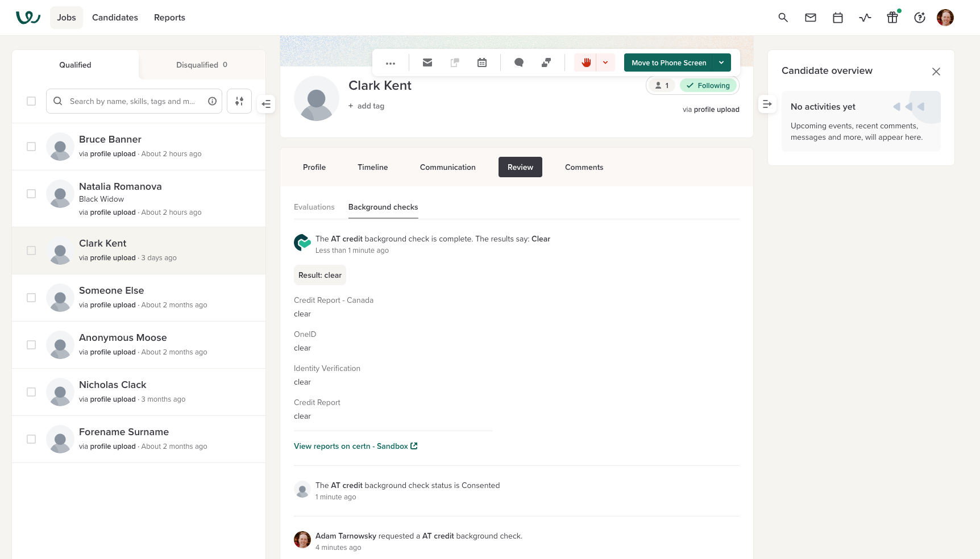
Task: Open the search magnifier in top bar
Action: 783,18
